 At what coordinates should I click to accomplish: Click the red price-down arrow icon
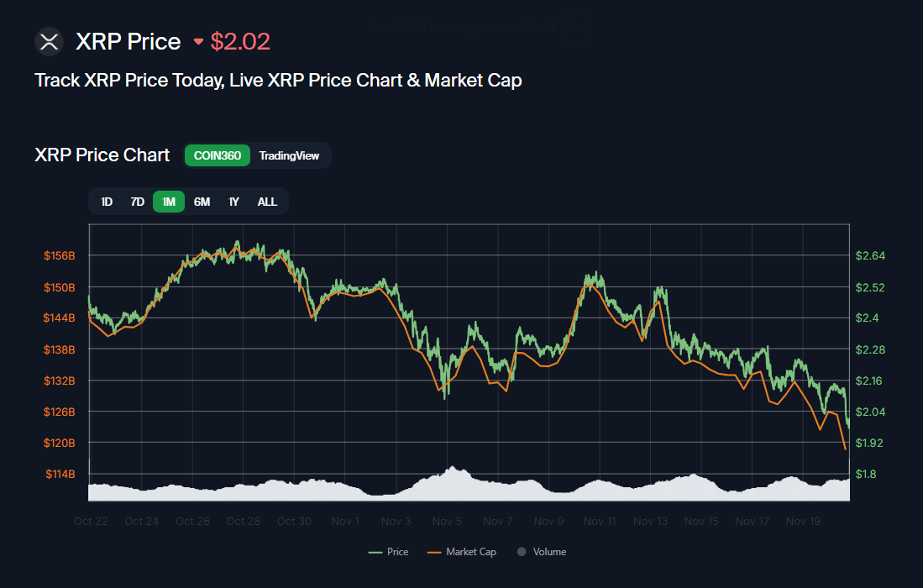click(199, 41)
